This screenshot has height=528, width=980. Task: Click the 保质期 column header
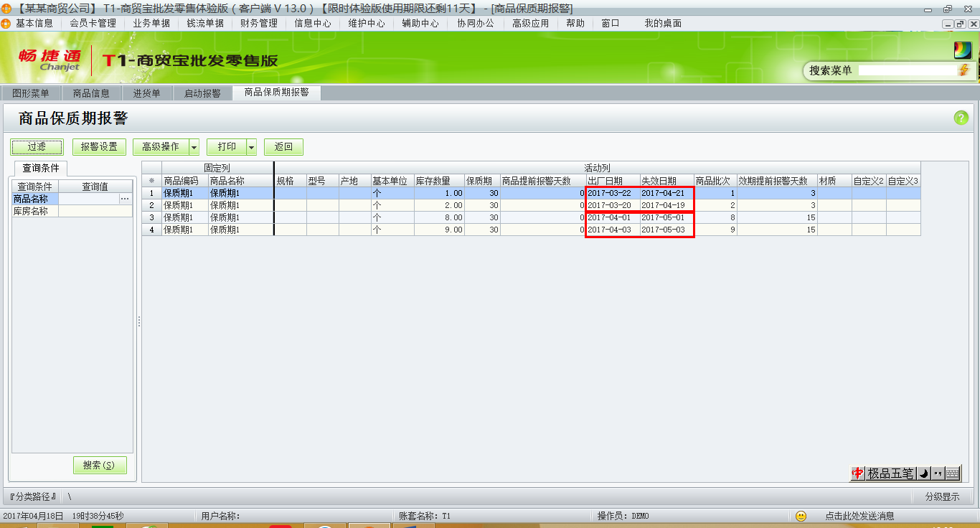[482, 181]
